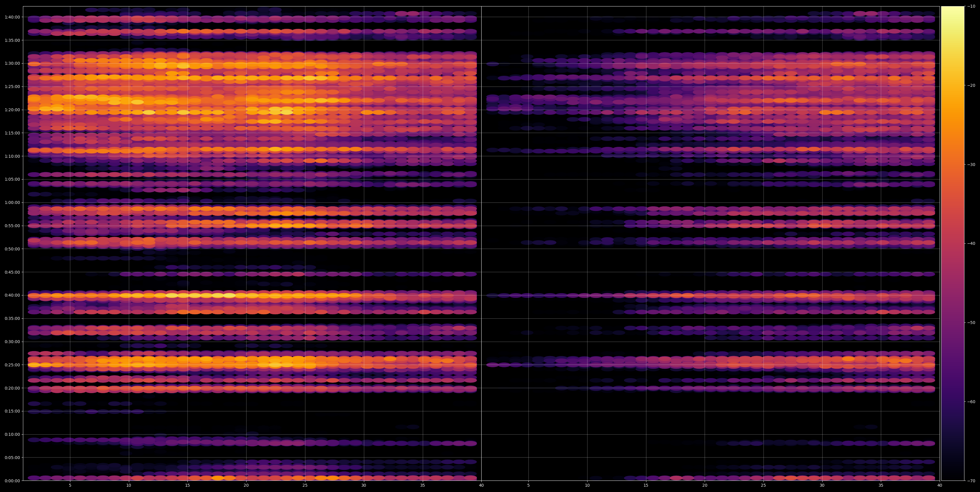Viewport: 980px width, 492px height.
Task: Select the 1:20:00 y-axis tick label
Action: 12,109
